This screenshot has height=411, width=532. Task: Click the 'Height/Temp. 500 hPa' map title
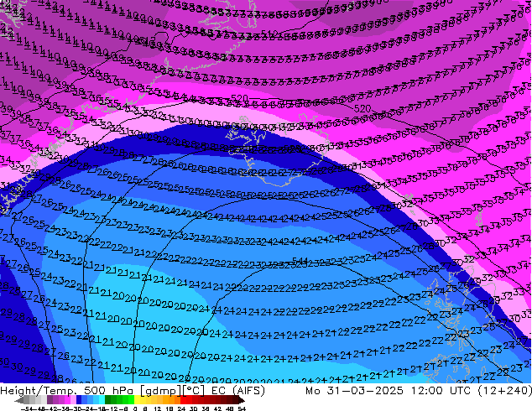point(66,391)
